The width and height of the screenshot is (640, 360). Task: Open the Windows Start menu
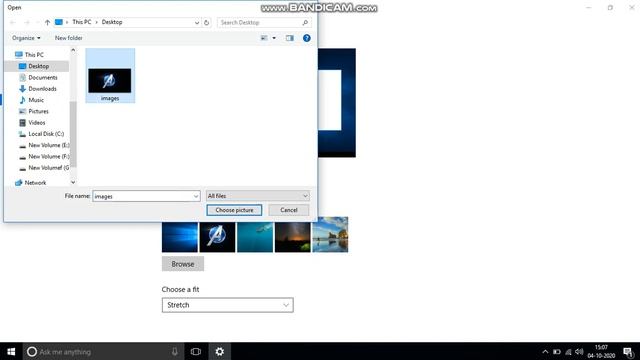11,351
